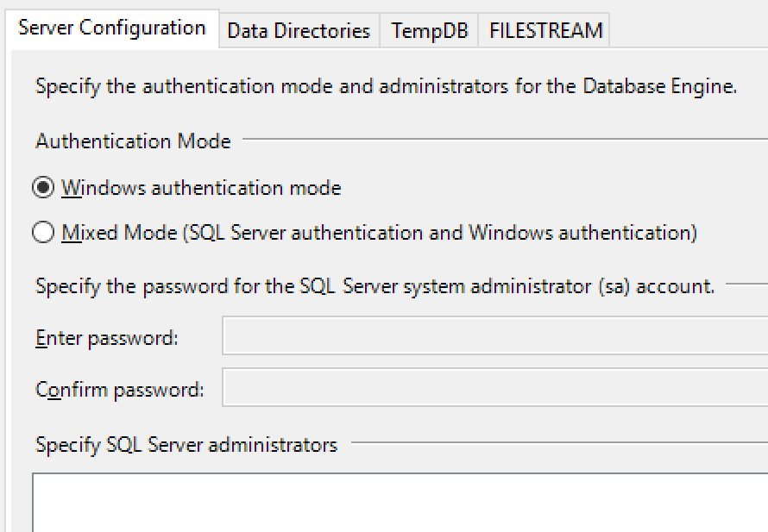Viewport: 768px width, 532px height.
Task: Click the 'Enter password:' field label
Action: click(107, 338)
